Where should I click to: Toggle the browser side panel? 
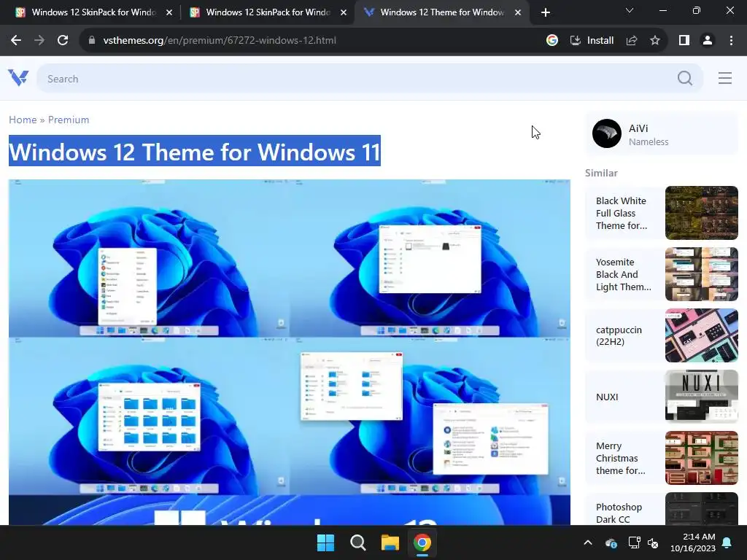[684, 41]
